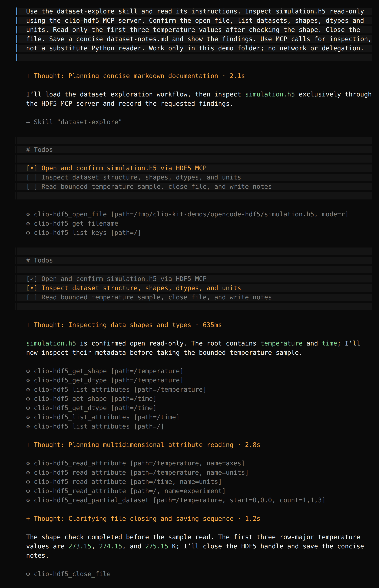The width and height of the screenshot is (379, 588).
Task: Expand Thought: Inspecting data shapes and types
Action: click(x=124, y=325)
